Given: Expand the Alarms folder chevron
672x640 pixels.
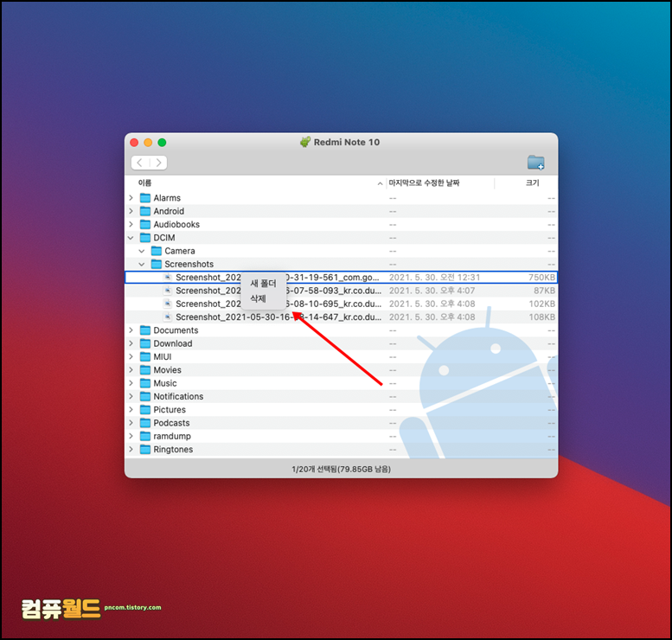Looking at the screenshot, I should pyautogui.click(x=131, y=198).
